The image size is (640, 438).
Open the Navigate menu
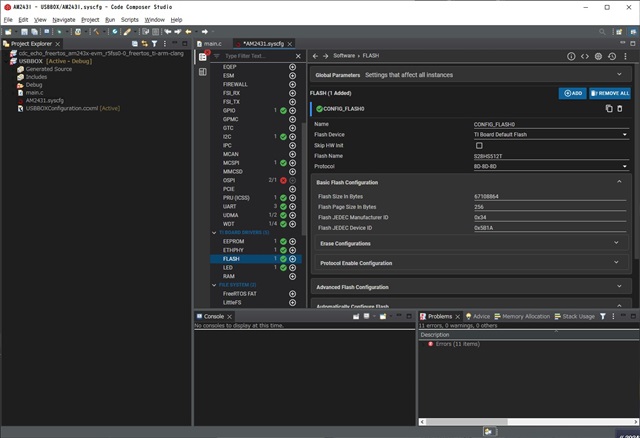pyautogui.click(x=64, y=20)
